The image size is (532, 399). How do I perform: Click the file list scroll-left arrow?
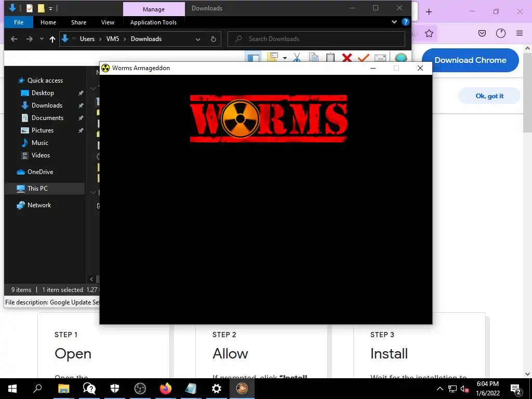pos(91,279)
